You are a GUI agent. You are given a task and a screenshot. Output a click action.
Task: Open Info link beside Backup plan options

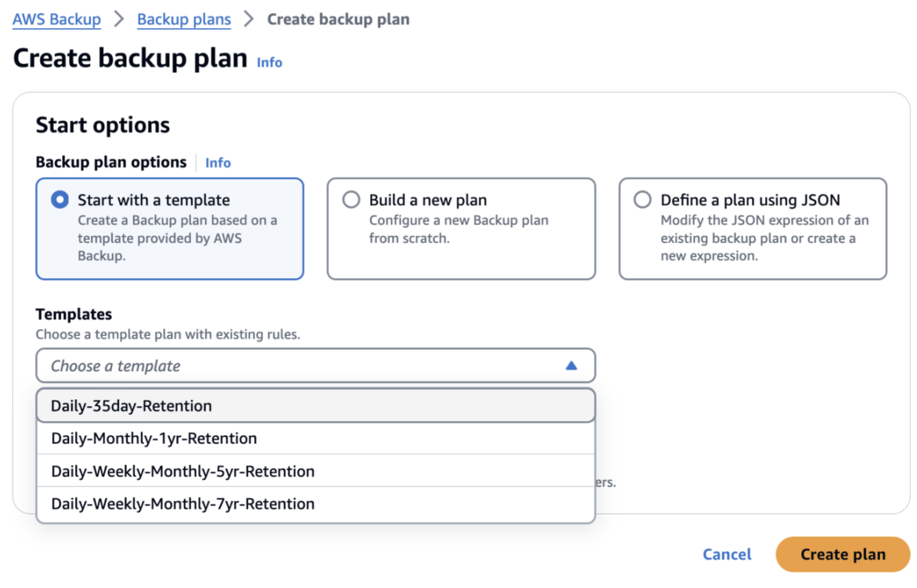click(218, 163)
